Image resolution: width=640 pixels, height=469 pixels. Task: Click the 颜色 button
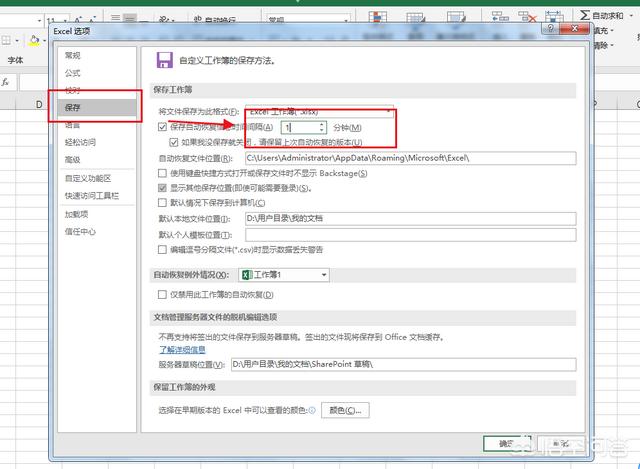pos(345,410)
